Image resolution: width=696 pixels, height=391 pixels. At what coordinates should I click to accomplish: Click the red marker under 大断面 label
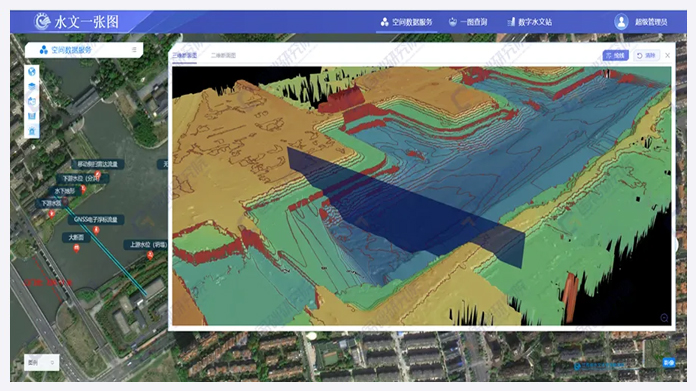pyautogui.click(x=76, y=249)
